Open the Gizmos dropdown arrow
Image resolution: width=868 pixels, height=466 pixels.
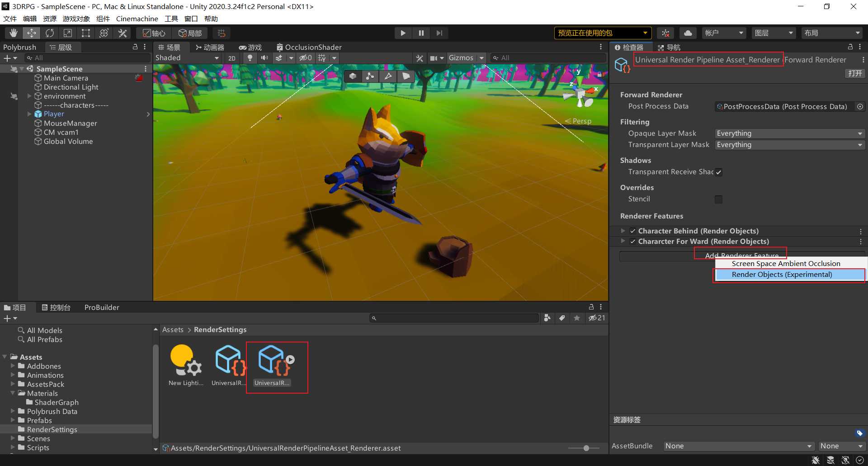click(x=482, y=58)
